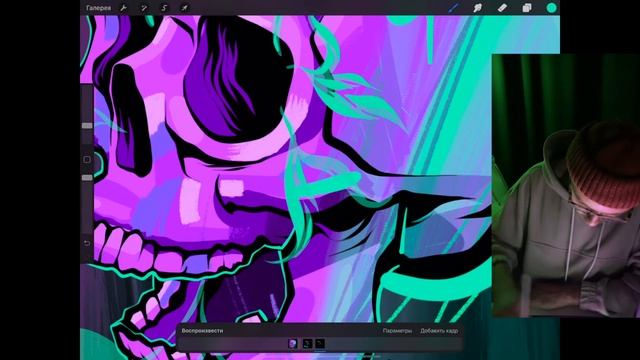Viewport: 640px width, 360px height.
Task: Open the teal active color picker
Action: pos(551,8)
